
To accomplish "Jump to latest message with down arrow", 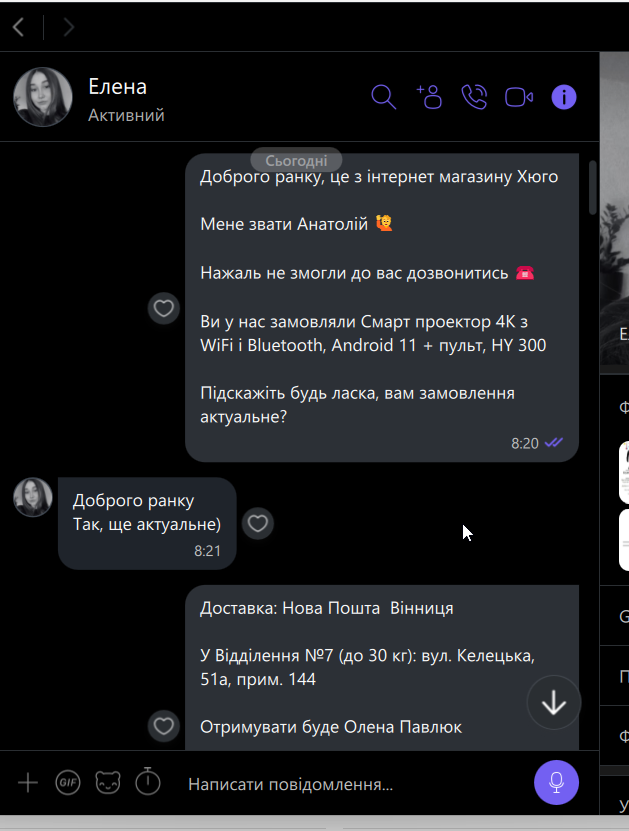I will pyautogui.click(x=554, y=703).
